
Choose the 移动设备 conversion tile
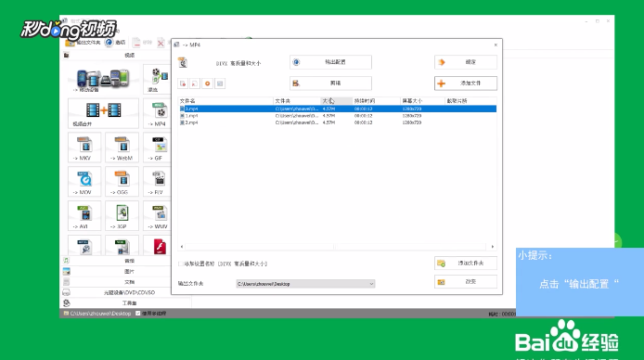[x=103, y=80]
